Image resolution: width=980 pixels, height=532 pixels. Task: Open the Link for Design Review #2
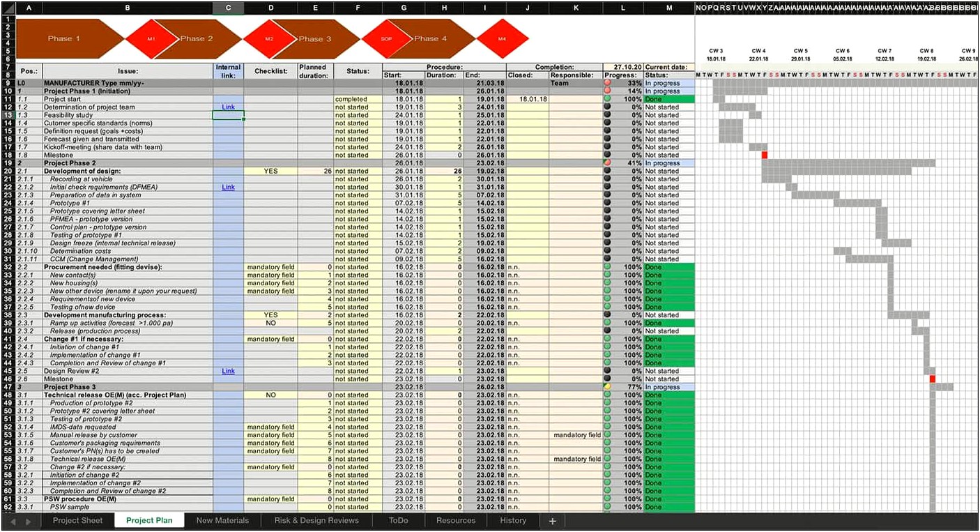(x=228, y=371)
